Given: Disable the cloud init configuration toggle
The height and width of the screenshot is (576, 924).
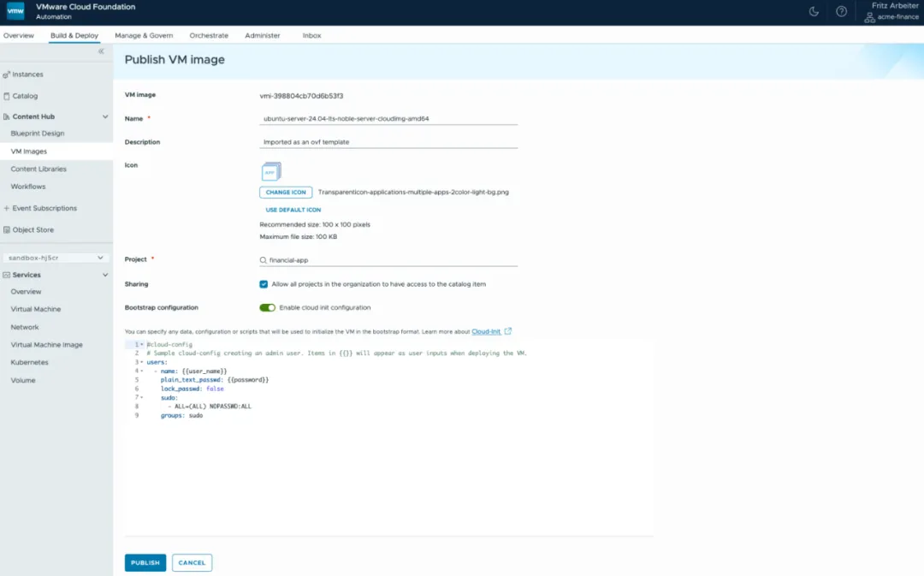Looking at the screenshot, I should tap(267, 308).
